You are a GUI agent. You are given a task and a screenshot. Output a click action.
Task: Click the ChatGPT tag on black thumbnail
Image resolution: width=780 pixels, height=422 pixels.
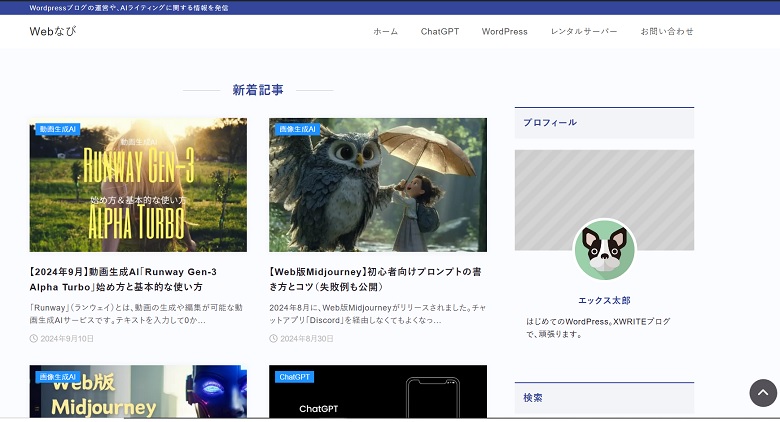coord(295,377)
